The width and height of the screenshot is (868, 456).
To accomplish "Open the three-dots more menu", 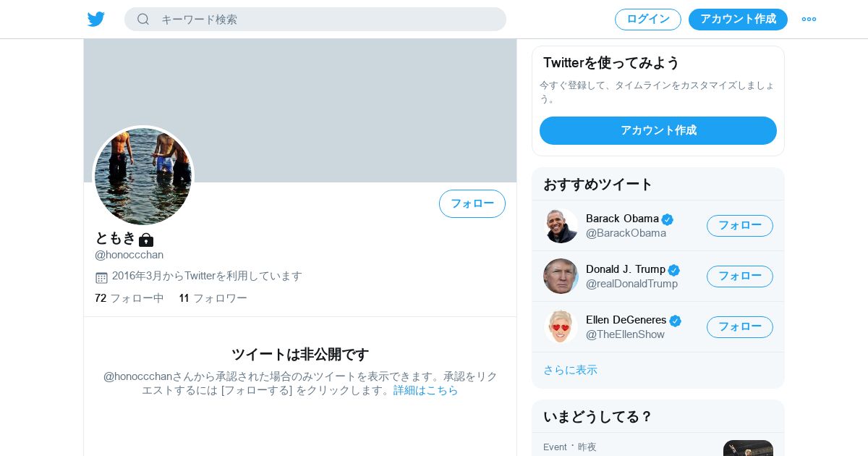I will coord(809,19).
